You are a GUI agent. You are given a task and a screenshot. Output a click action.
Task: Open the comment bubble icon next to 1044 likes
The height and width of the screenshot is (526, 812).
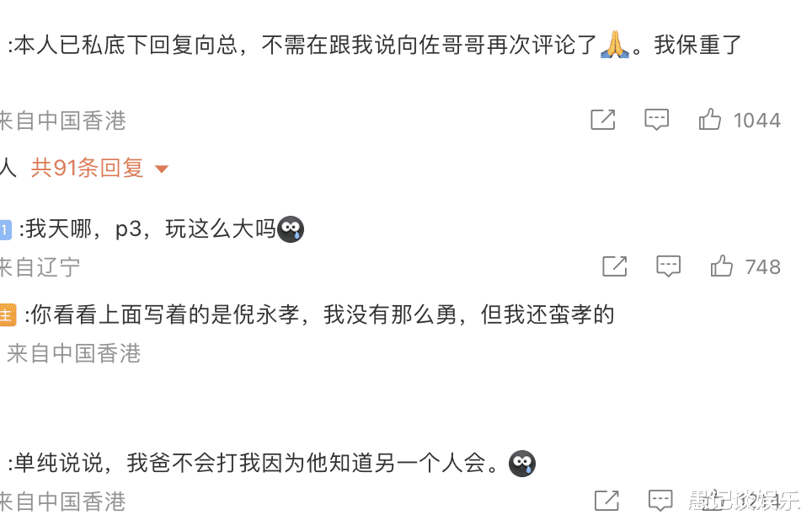pyautogui.click(x=656, y=120)
